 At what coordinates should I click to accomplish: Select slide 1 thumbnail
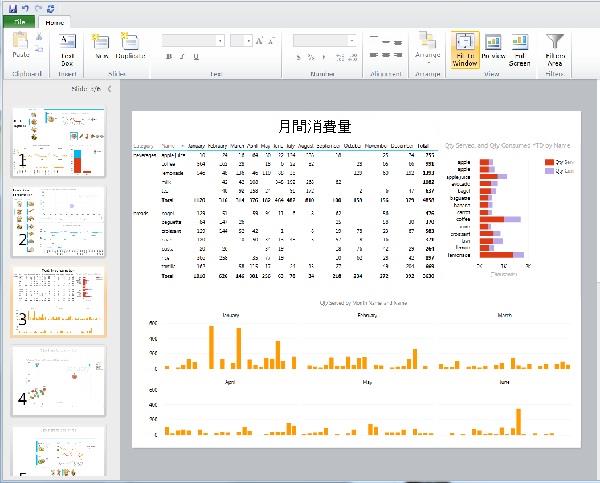pyautogui.click(x=58, y=142)
